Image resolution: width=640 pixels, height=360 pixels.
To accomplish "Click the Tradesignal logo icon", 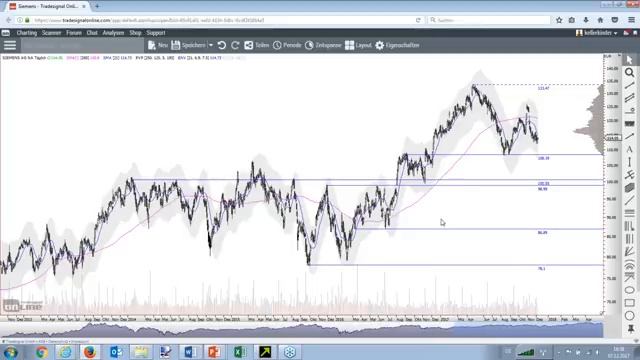I will (6, 33).
